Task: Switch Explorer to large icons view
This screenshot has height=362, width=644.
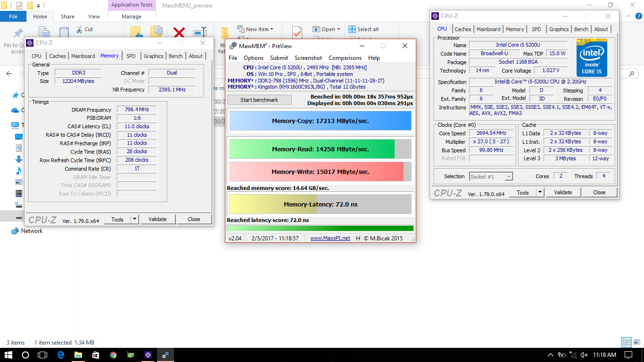Action: click(x=636, y=343)
